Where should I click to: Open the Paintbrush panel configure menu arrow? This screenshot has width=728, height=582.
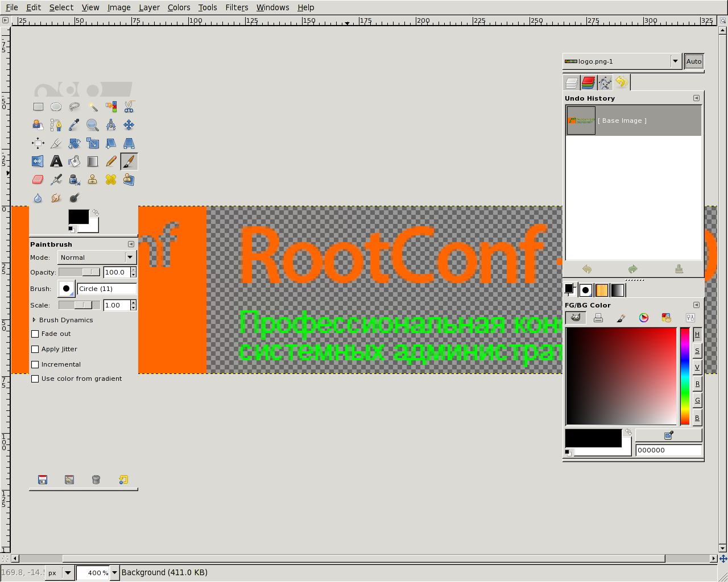(x=131, y=244)
